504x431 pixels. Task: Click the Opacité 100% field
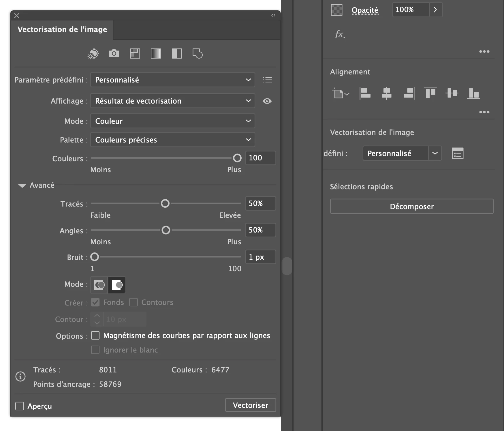tap(411, 10)
